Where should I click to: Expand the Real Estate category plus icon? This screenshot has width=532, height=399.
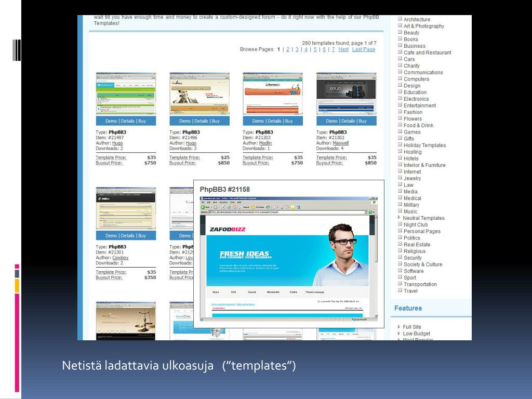(x=400, y=244)
